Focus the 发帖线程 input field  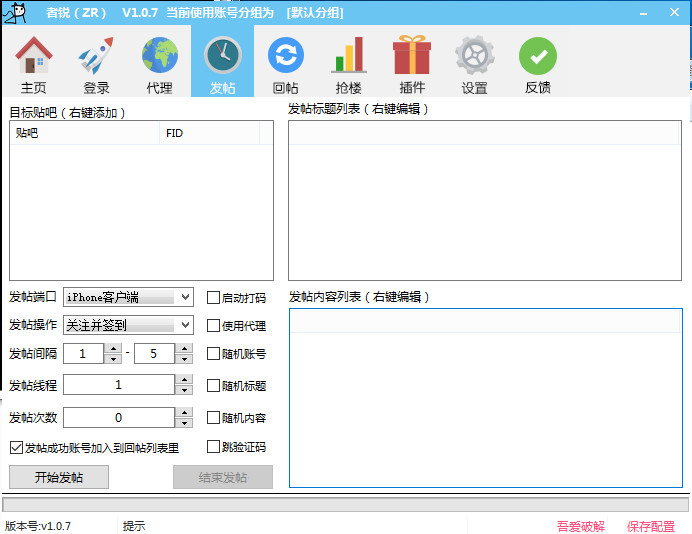[119, 385]
